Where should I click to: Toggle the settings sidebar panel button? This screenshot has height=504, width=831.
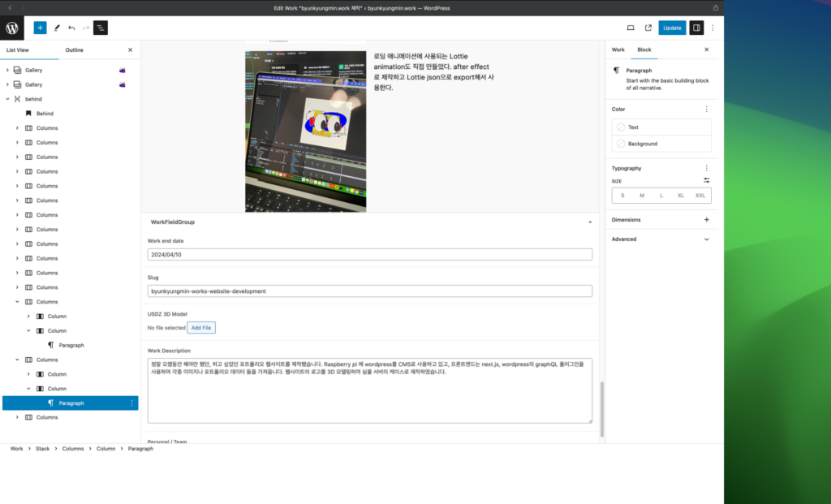coord(695,28)
